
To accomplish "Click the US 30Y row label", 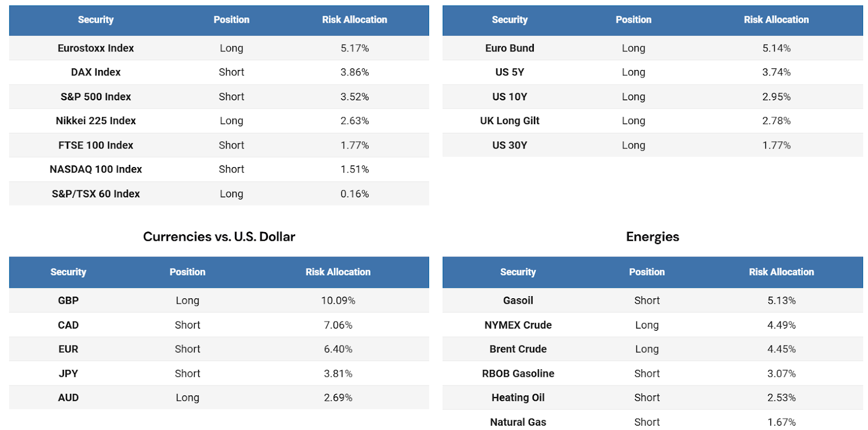I will click(x=509, y=145).
